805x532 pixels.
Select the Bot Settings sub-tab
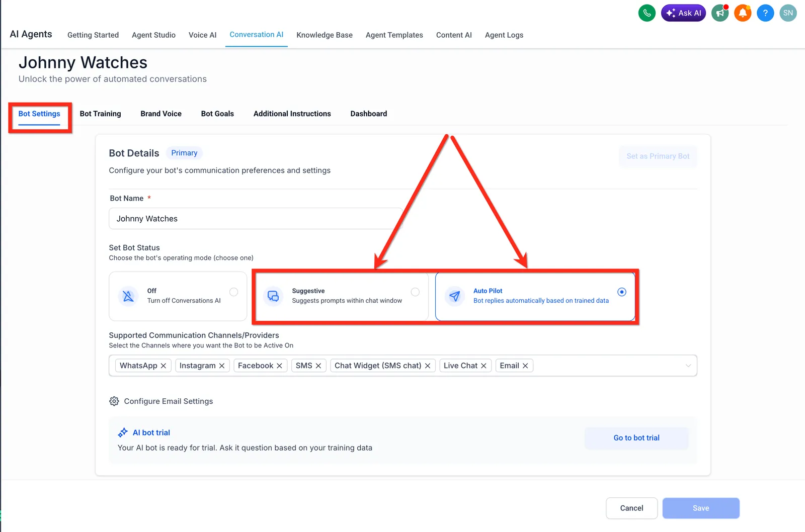pos(39,114)
